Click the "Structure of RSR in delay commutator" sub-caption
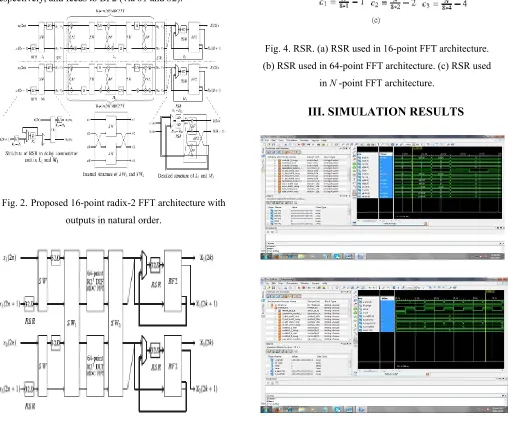The width and height of the screenshot is (508, 430). coord(41,157)
